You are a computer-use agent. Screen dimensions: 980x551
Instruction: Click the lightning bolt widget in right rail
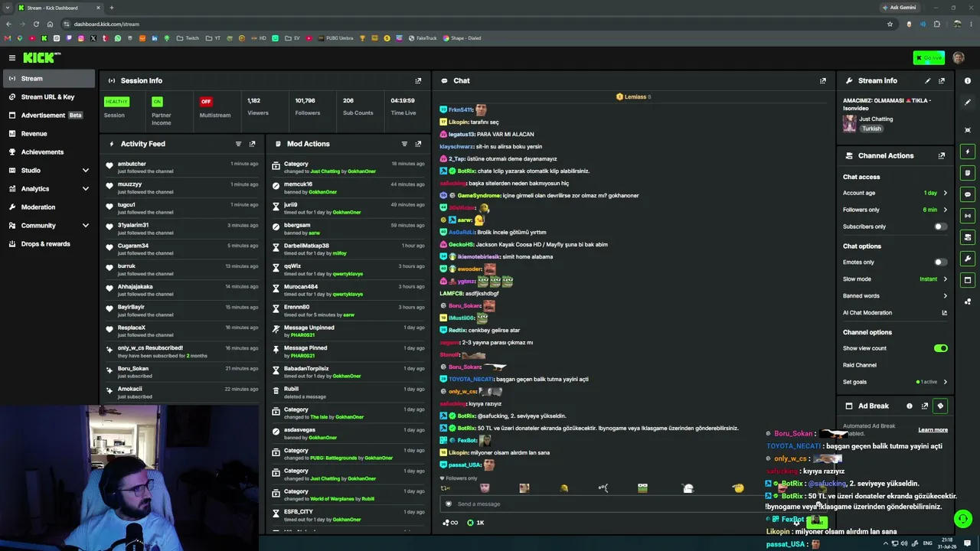click(968, 152)
